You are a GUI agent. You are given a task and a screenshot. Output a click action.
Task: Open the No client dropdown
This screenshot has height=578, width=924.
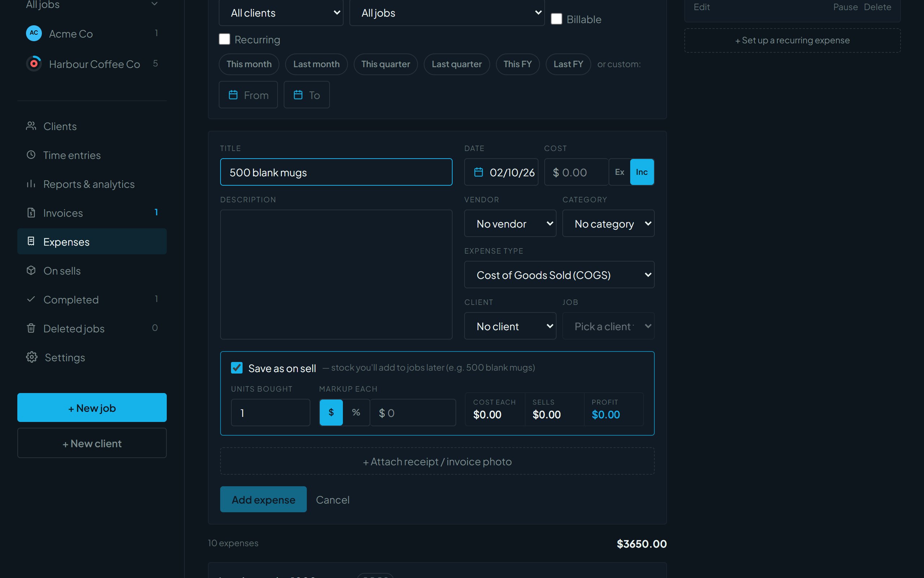pos(510,326)
